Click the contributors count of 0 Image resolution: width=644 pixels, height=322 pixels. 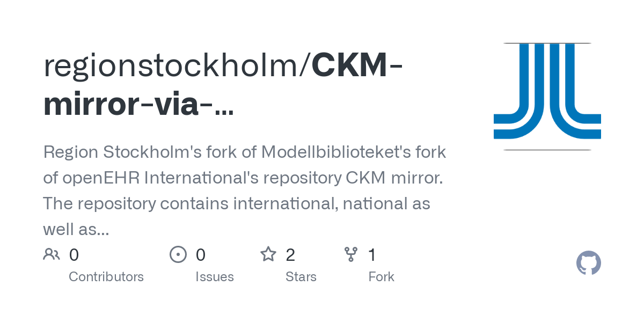tap(74, 255)
